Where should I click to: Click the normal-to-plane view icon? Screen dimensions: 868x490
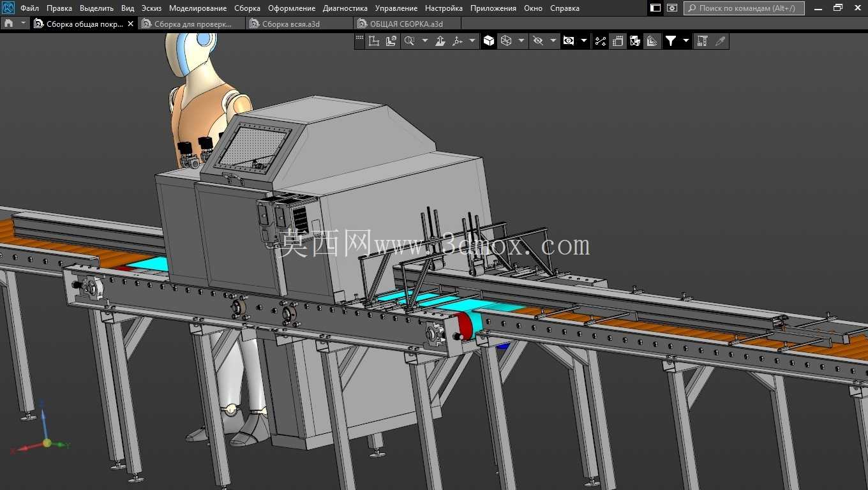click(x=440, y=41)
